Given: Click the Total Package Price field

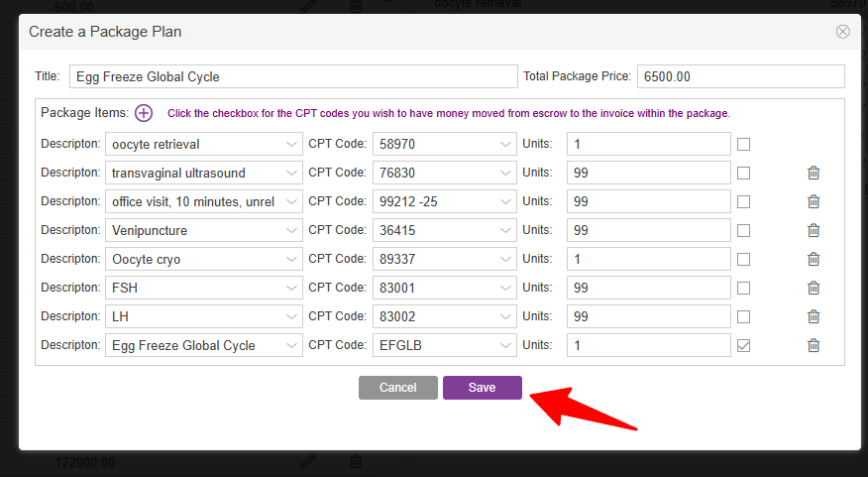Looking at the screenshot, I should 740,76.
